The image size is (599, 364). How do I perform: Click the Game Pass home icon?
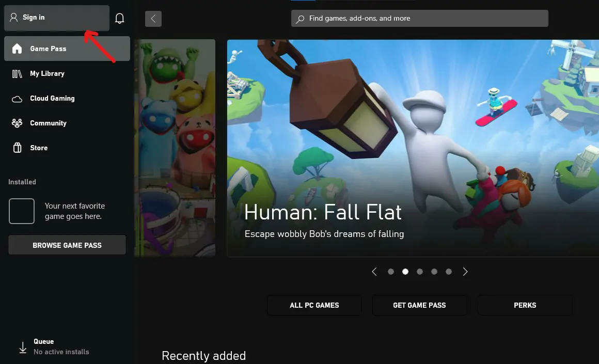coord(17,49)
